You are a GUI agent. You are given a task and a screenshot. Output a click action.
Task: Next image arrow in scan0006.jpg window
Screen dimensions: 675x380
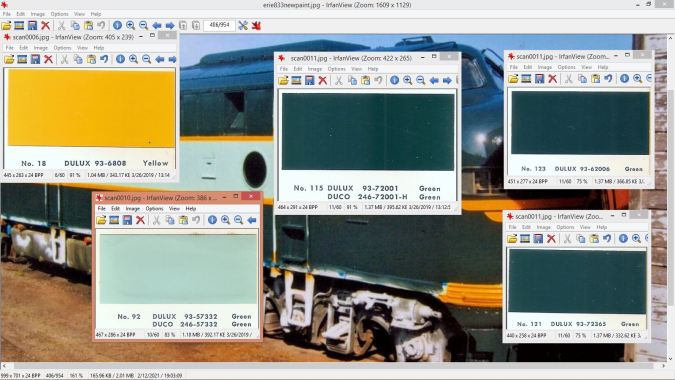pyautogui.click(x=173, y=59)
